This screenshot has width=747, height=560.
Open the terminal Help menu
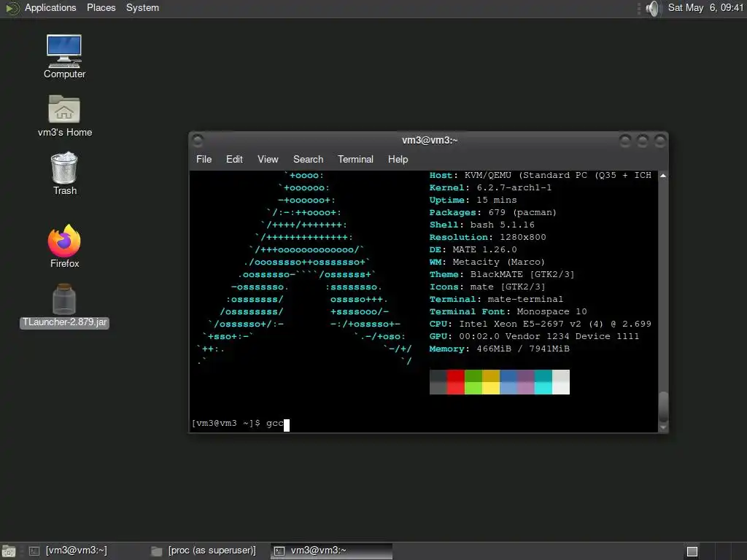click(x=398, y=159)
